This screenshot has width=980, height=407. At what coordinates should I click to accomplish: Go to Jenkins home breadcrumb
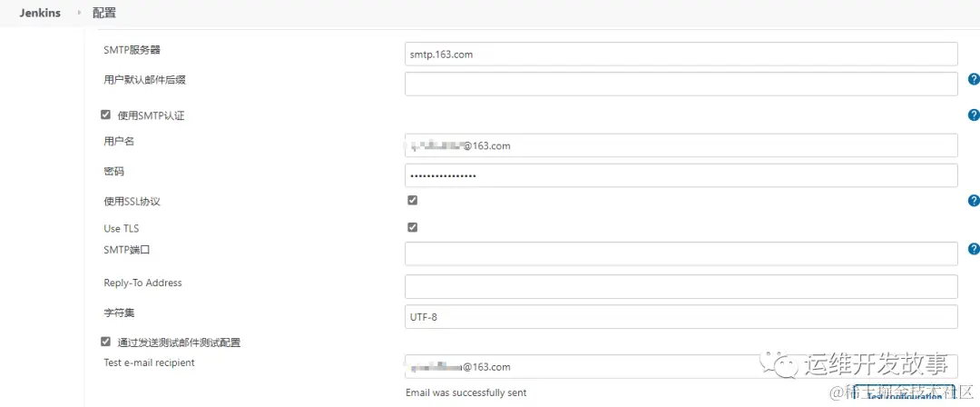40,13
